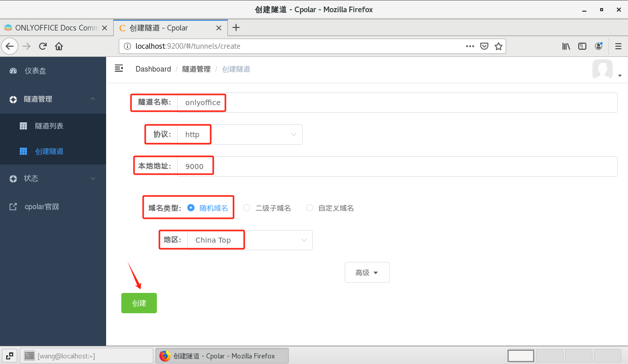Click the user avatar in the top bar
Screen dimensions: 628x364
coord(602,69)
